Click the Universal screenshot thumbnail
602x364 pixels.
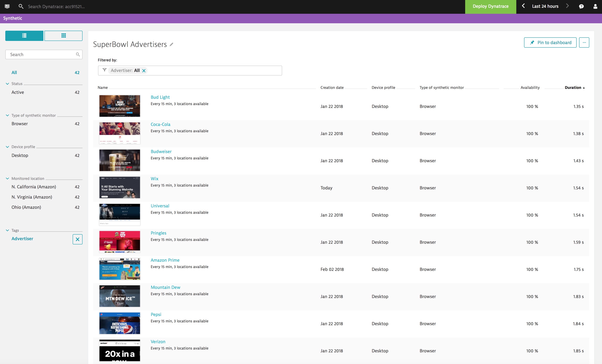pyautogui.click(x=120, y=214)
